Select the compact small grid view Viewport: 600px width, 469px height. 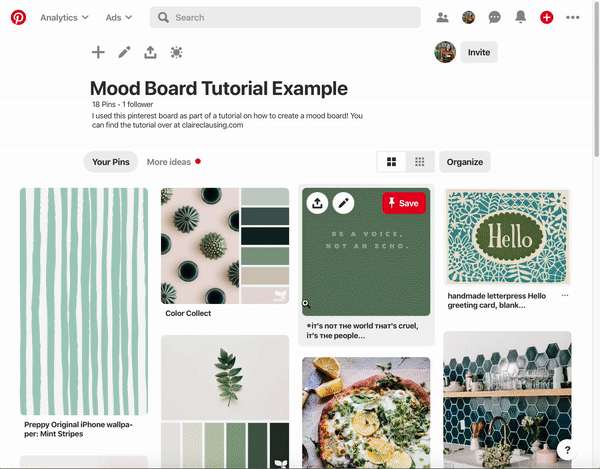tap(420, 162)
